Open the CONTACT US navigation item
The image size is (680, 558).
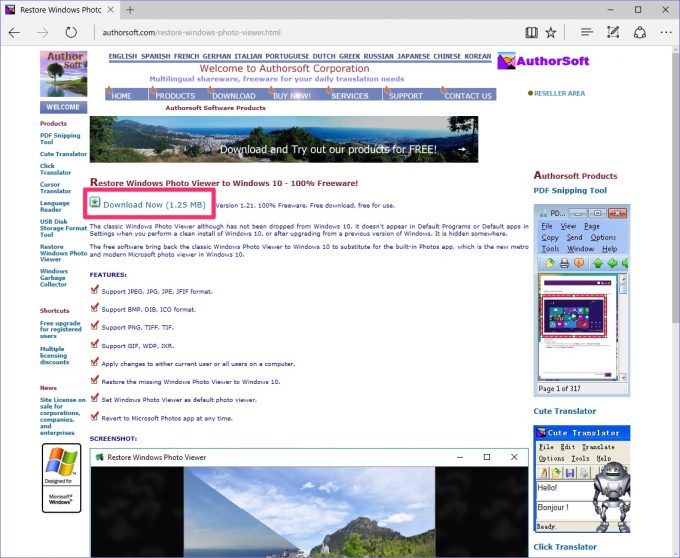(x=468, y=96)
